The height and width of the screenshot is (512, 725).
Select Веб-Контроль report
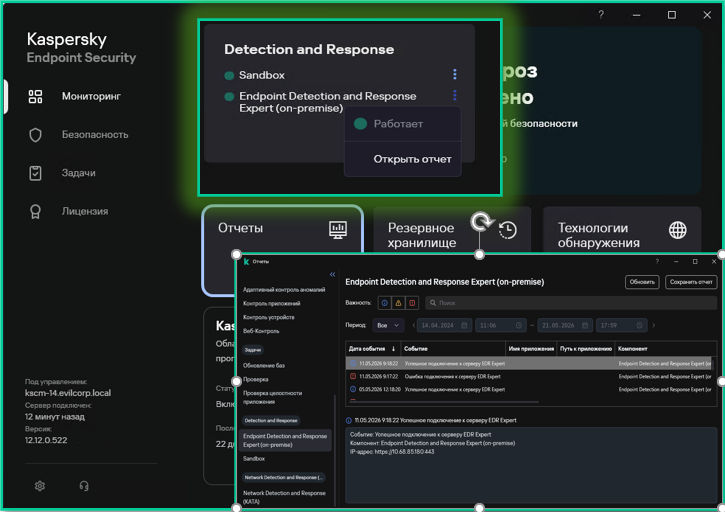tap(261, 331)
